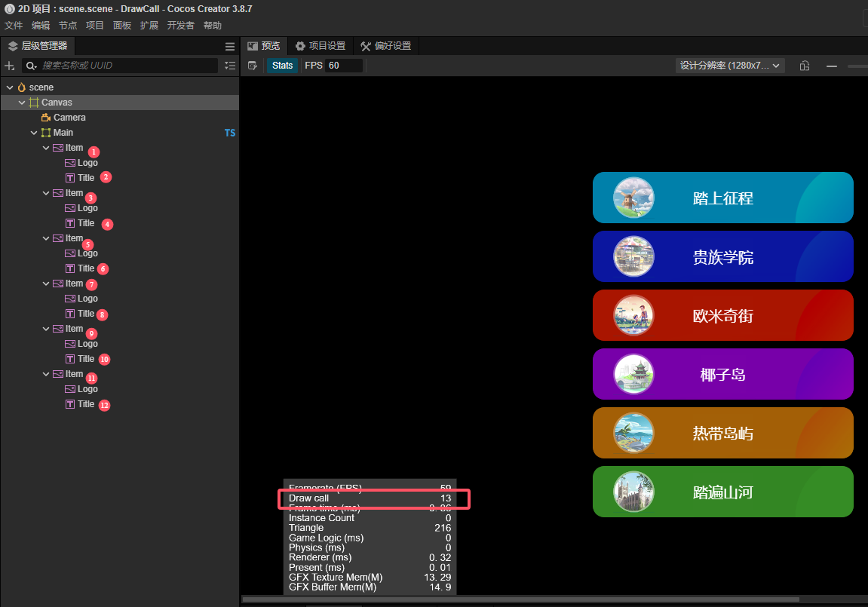Click the hierarchy search name or UUID field

click(120, 66)
